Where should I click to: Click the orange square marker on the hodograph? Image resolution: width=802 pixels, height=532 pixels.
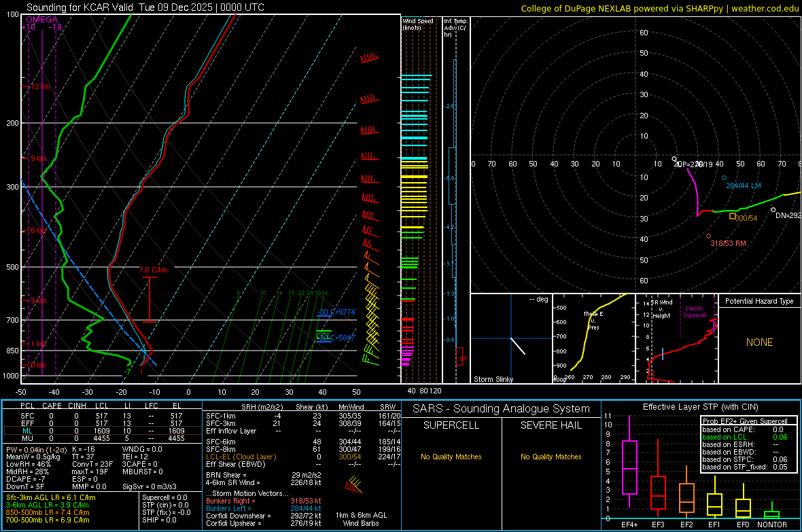pyautogui.click(x=733, y=216)
